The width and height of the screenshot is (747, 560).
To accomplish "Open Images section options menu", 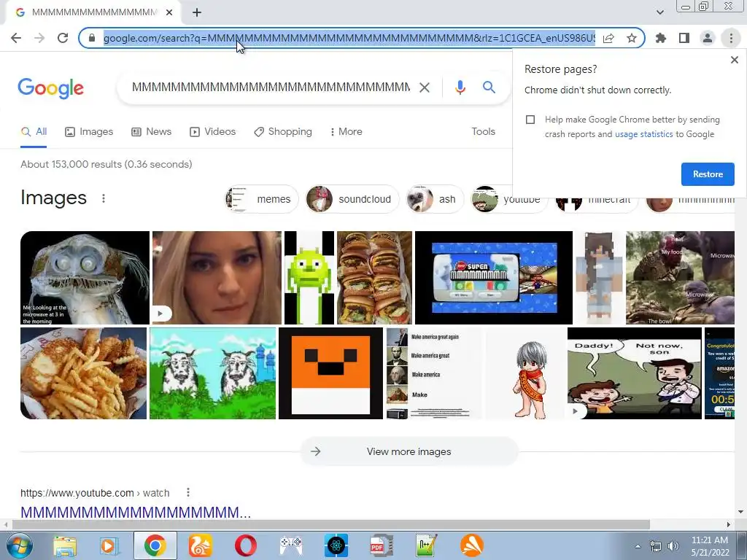I will coord(104,198).
